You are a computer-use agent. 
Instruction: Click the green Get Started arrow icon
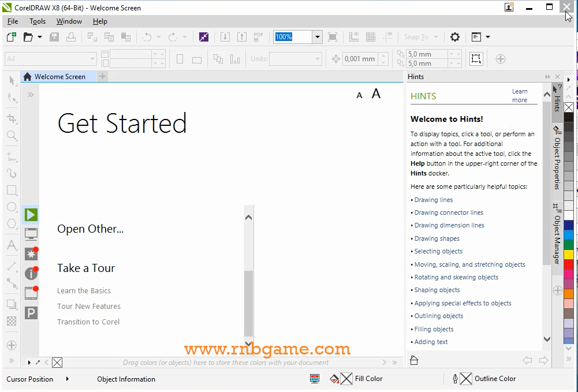pyautogui.click(x=31, y=215)
